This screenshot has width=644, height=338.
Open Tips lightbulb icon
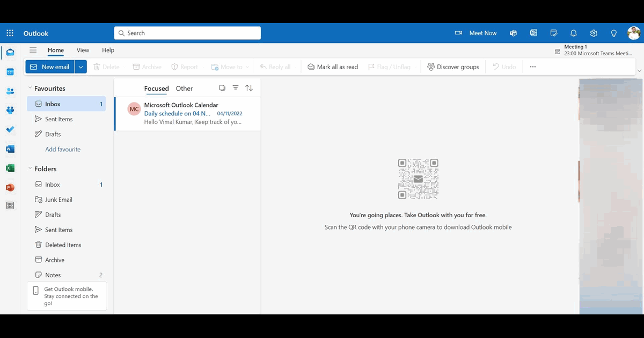pyautogui.click(x=614, y=33)
